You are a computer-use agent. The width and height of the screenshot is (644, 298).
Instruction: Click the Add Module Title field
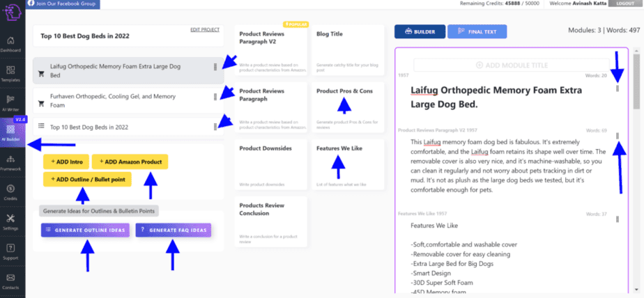coord(512,65)
